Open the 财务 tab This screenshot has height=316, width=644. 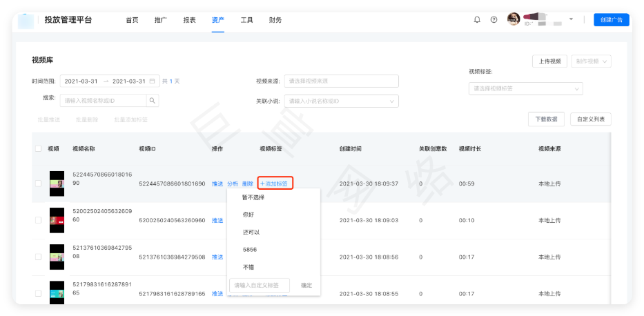pos(275,20)
